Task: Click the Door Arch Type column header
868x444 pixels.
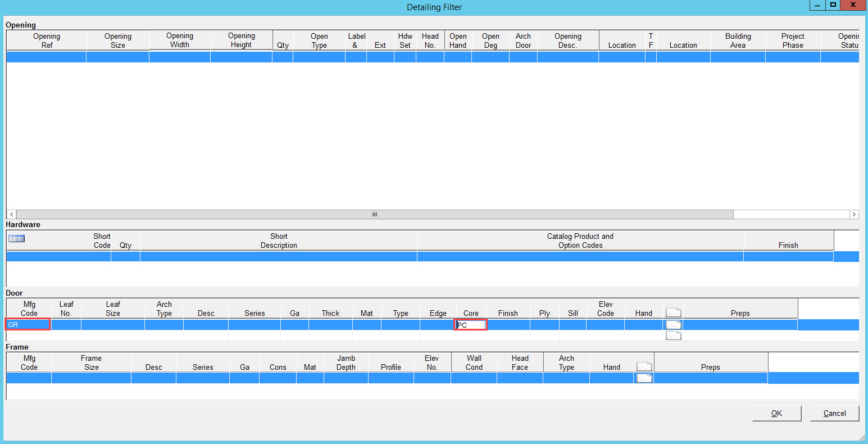Action: pos(164,309)
